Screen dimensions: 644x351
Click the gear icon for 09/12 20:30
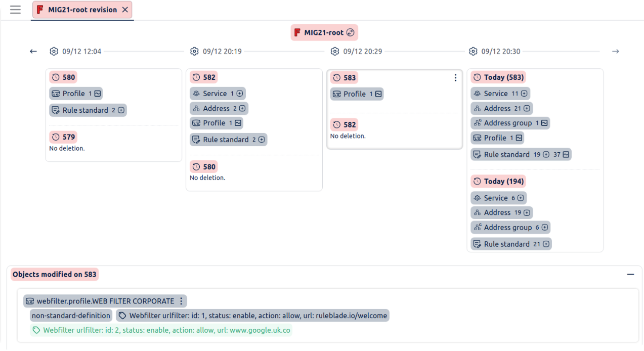tap(473, 51)
